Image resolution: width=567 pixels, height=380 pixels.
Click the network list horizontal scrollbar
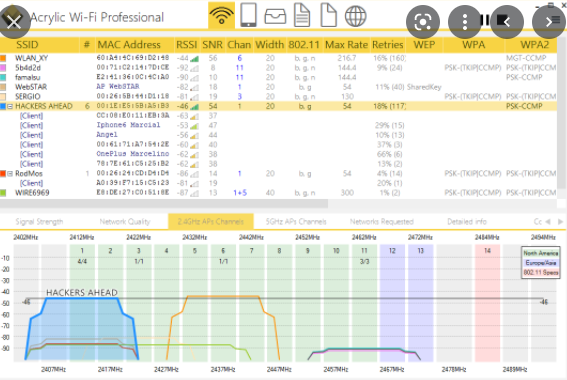pos(164,204)
